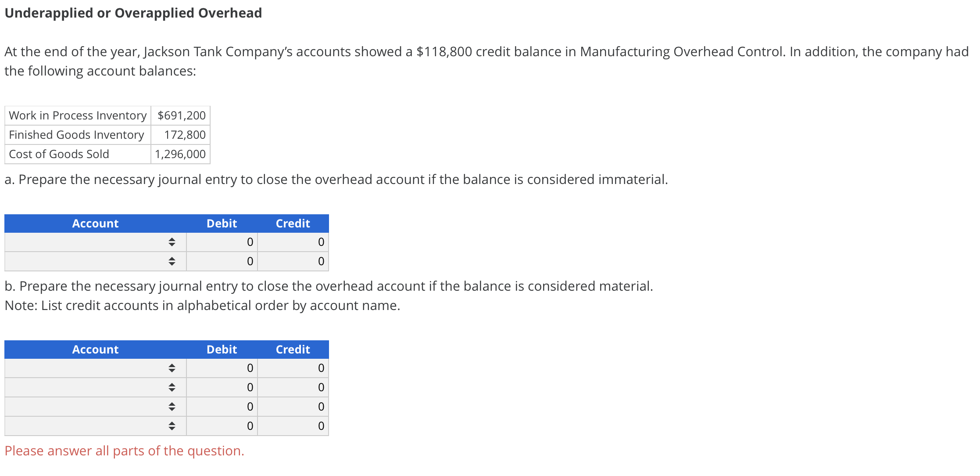Open the second Account dropdown in table a

[172, 261]
